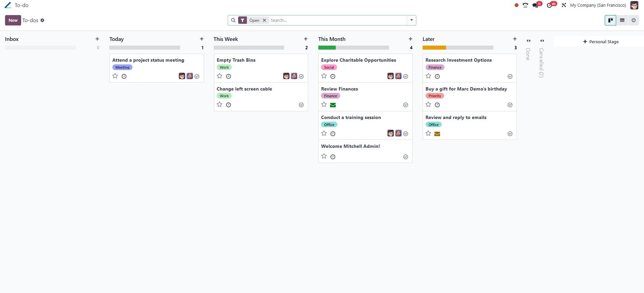Expand the folded Cancelled column
This screenshot has width=644, height=293.
tap(542, 41)
